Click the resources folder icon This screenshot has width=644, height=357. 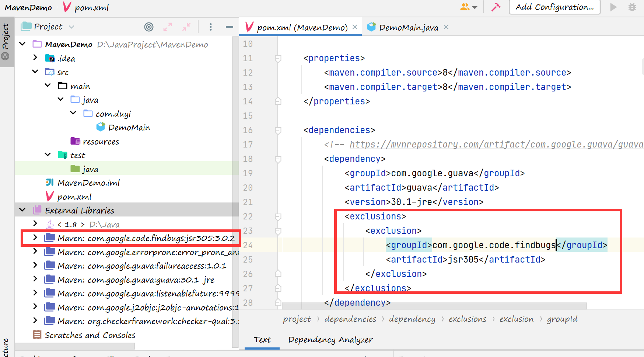pyautogui.click(x=75, y=141)
